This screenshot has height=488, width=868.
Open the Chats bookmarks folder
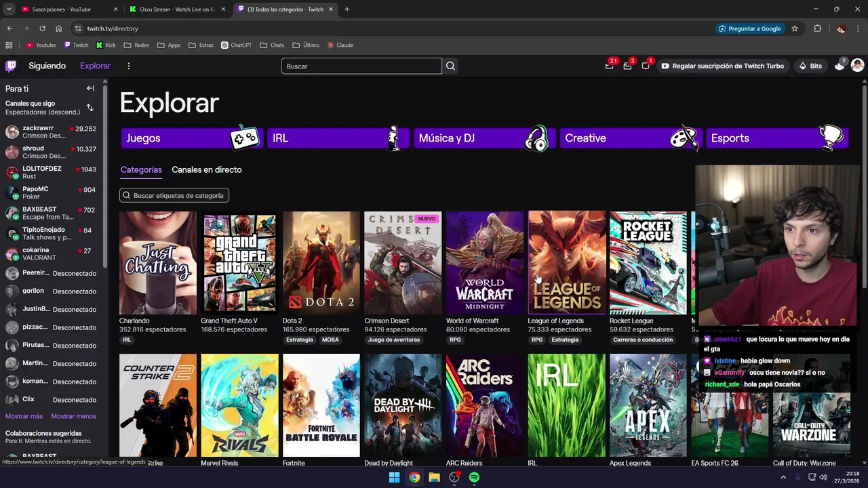click(272, 45)
